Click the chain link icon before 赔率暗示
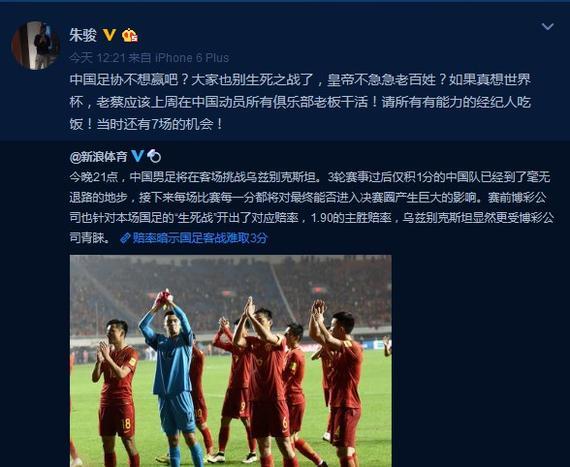 pos(125,238)
